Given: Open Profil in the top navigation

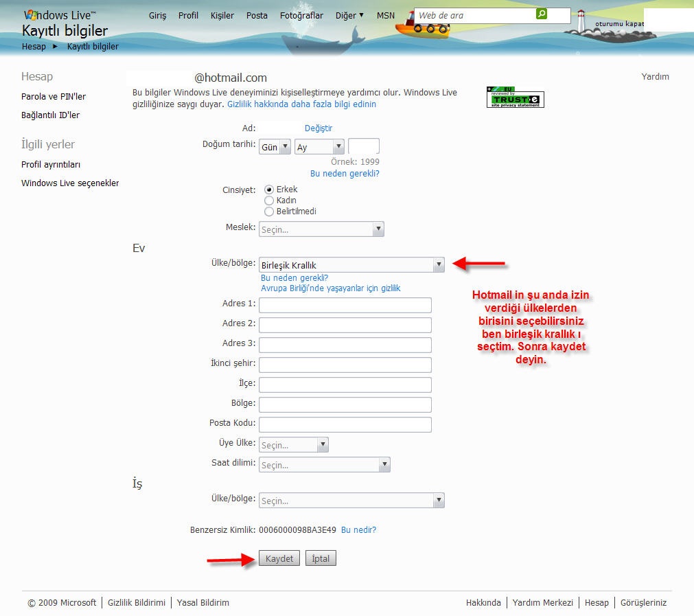Looking at the screenshot, I should click(188, 16).
